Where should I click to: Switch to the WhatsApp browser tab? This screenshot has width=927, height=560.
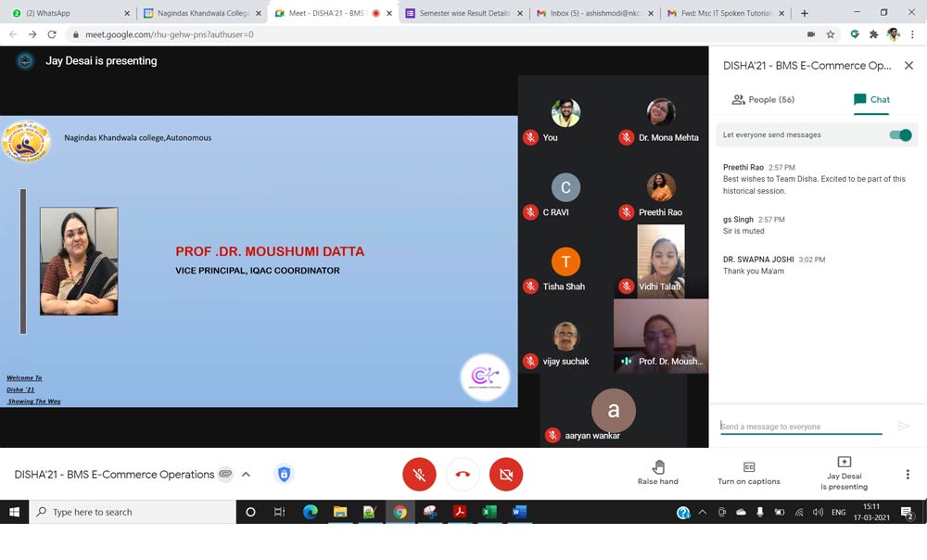(70, 13)
